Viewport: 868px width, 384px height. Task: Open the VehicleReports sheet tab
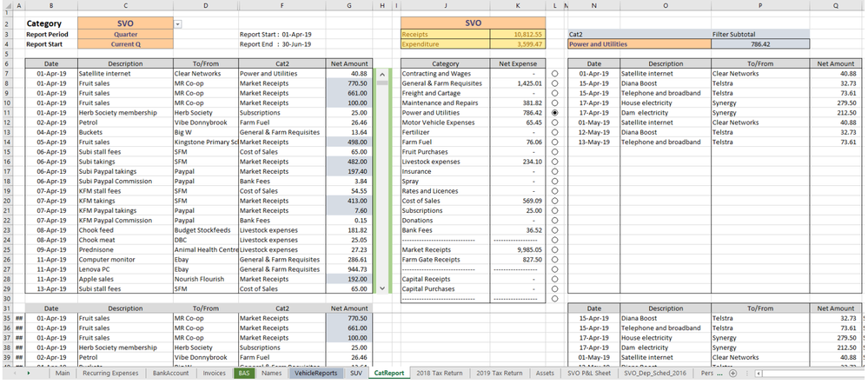tap(315, 374)
